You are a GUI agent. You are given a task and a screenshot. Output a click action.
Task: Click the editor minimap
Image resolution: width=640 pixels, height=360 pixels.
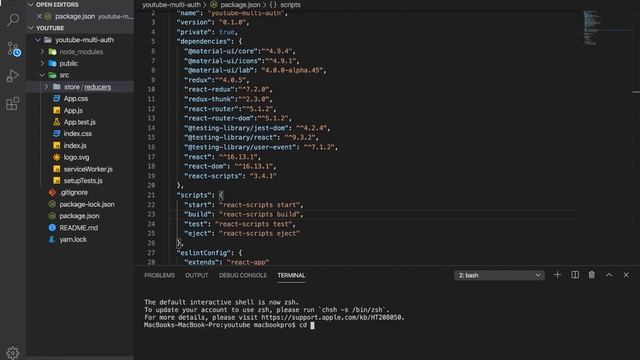point(591,28)
